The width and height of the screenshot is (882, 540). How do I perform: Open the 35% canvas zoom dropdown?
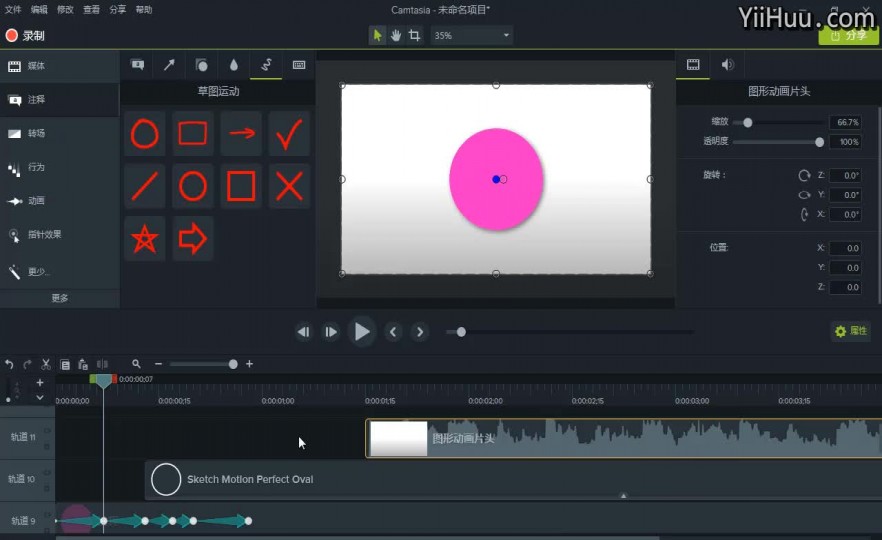(x=471, y=35)
